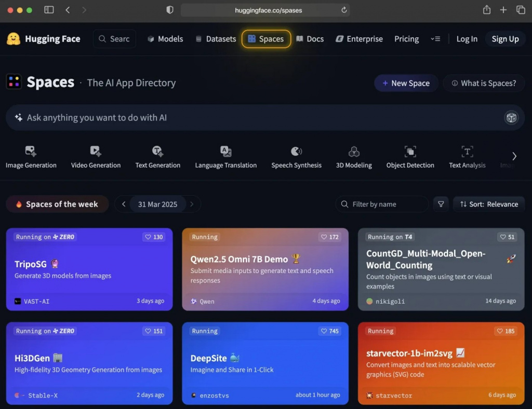This screenshot has width=532, height=409.
Task: Go to previous week in date picker
Action: [124, 204]
